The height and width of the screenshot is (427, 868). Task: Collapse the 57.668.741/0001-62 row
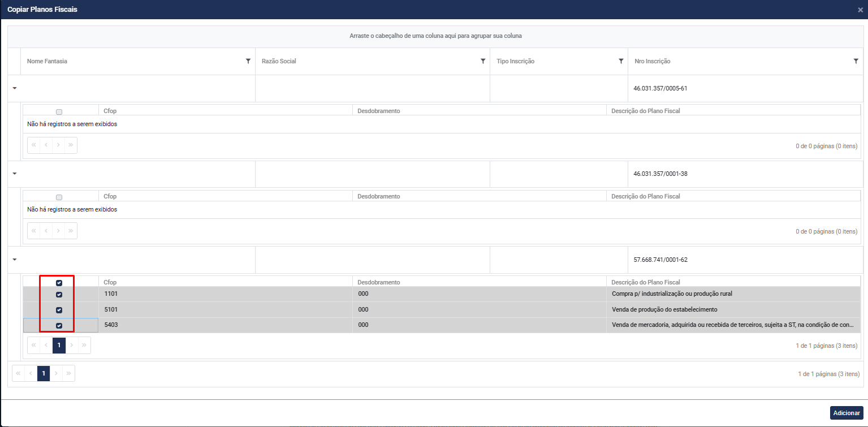click(14, 260)
